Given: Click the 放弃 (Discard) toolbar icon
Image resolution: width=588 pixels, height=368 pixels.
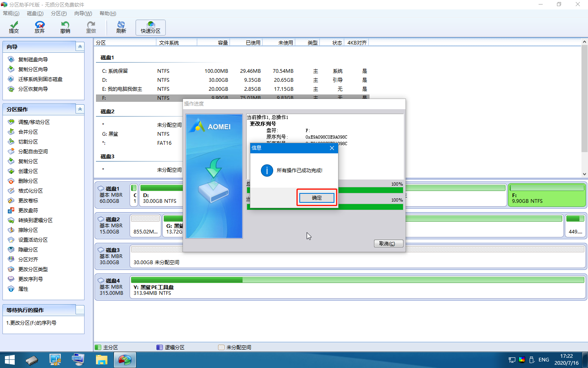Looking at the screenshot, I should (40, 27).
